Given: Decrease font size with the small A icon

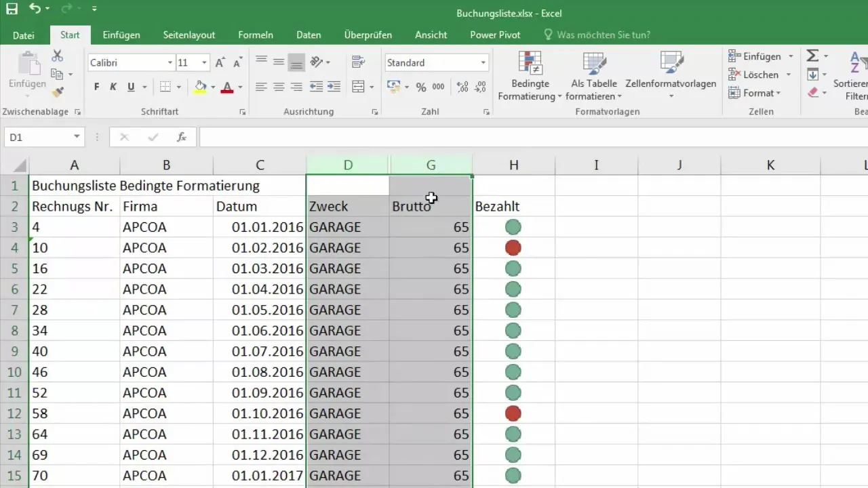Looking at the screenshot, I should (237, 62).
